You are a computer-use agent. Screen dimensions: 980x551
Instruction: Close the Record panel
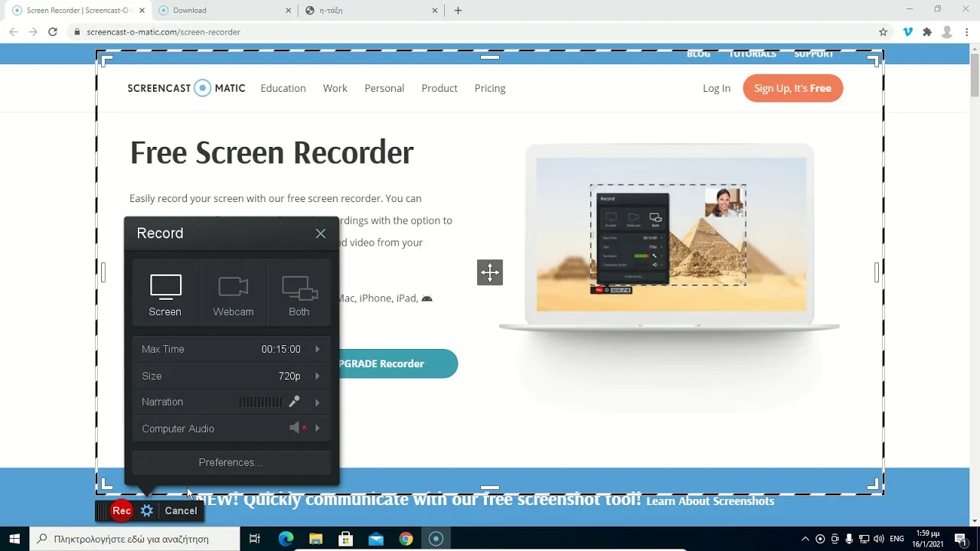[x=321, y=233]
